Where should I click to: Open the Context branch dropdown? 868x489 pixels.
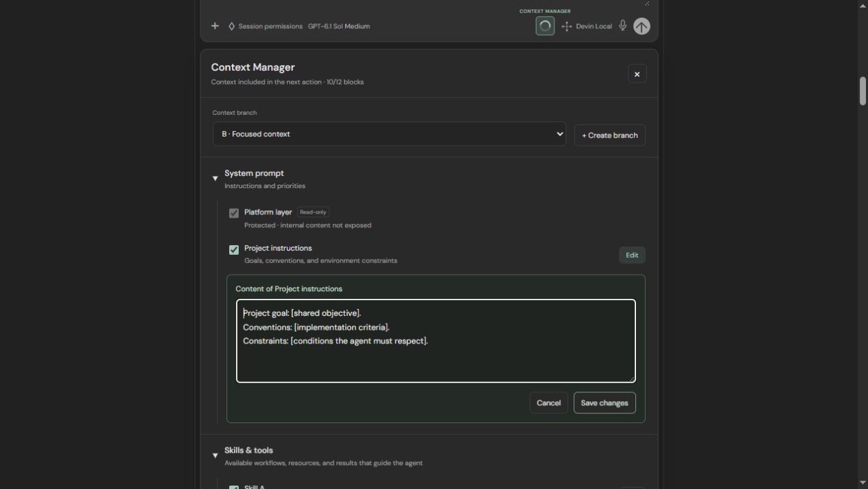(x=389, y=134)
